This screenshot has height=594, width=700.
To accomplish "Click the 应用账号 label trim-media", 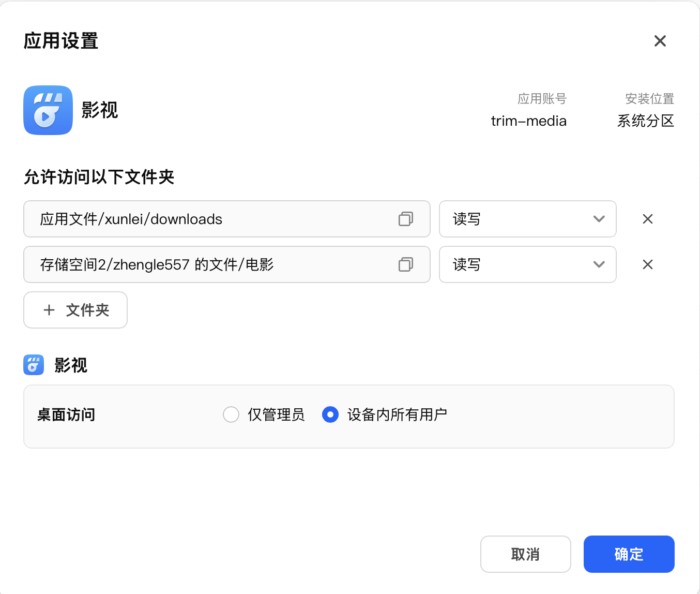I will click(x=528, y=121).
